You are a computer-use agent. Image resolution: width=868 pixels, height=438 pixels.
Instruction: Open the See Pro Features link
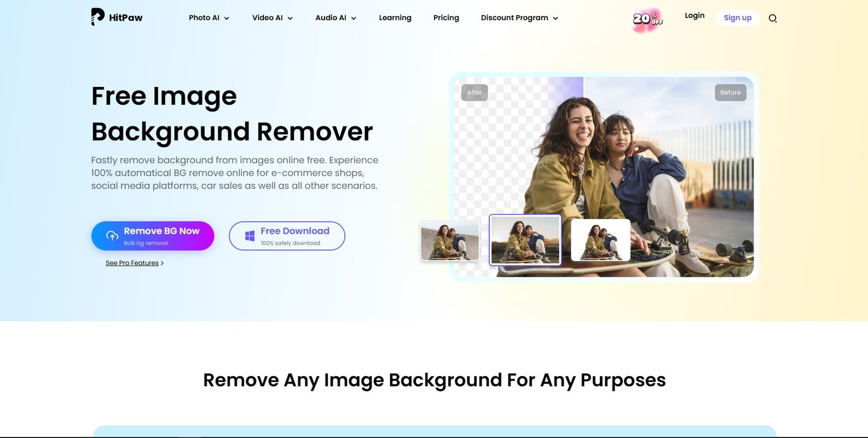132,263
